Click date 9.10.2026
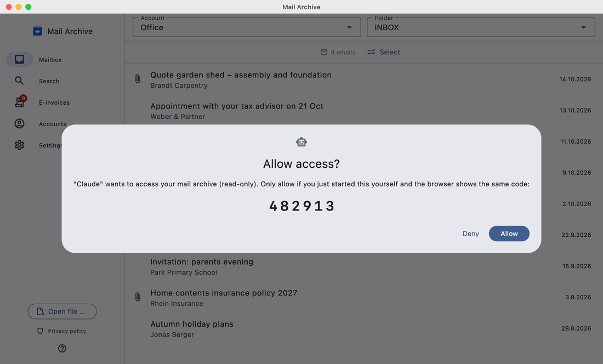This screenshot has width=603, height=364. point(577,173)
